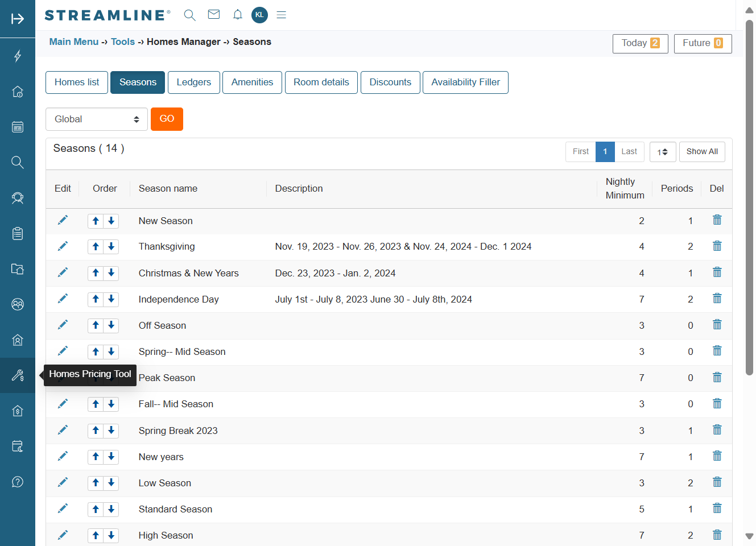Move Christmas & New Years season up
Image resolution: width=756 pixels, height=546 pixels.
pos(96,273)
